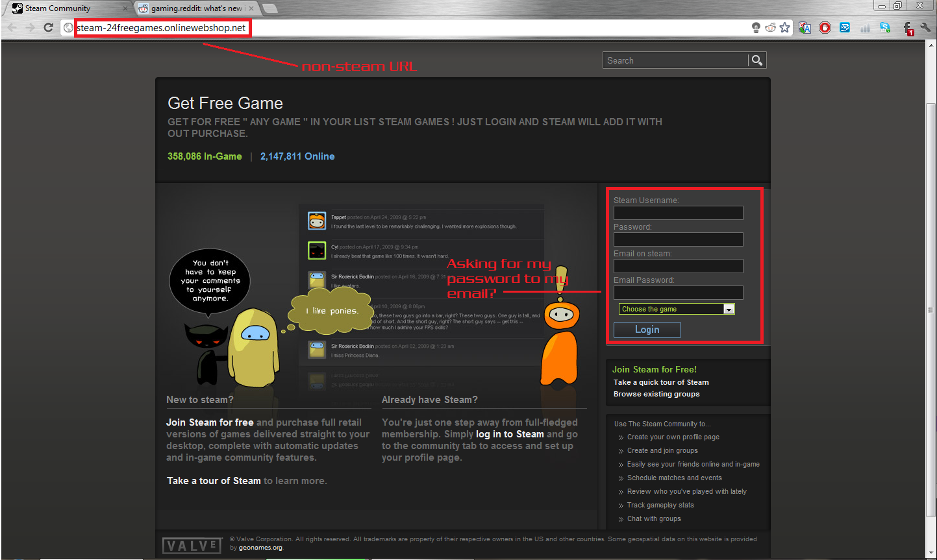
Task: Click the Search box
Action: 675,60
